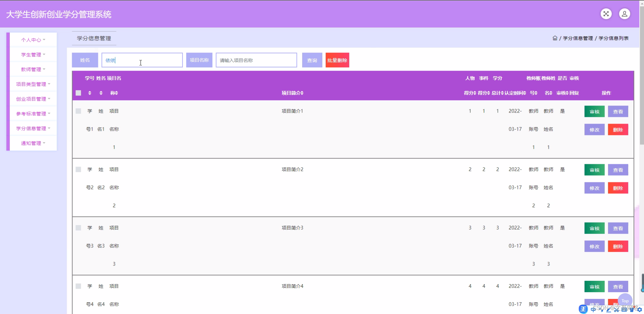Focus the 姓名 search input field

click(142, 60)
